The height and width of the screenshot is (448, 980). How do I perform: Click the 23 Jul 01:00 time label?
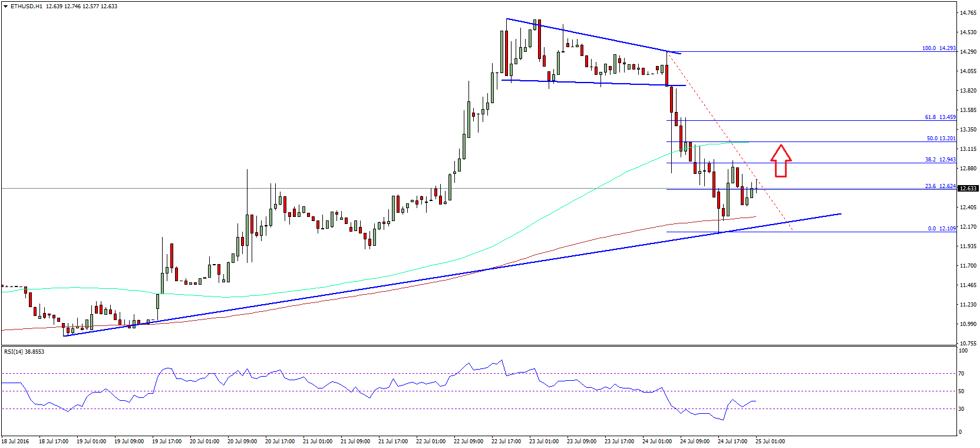coord(544,441)
